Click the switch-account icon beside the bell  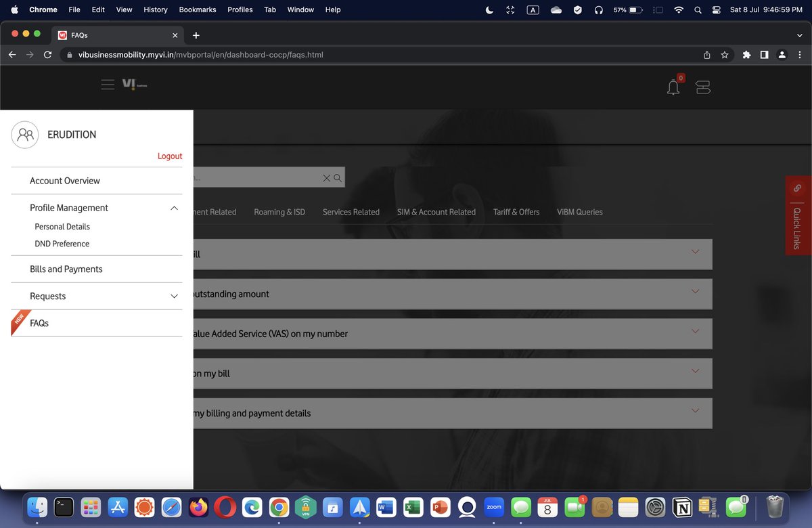(x=703, y=87)
